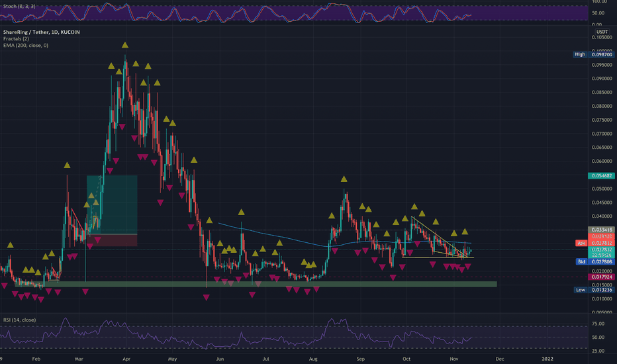
Task: Click the up fractal above the April peak
Action: click(x=124, y=45)
